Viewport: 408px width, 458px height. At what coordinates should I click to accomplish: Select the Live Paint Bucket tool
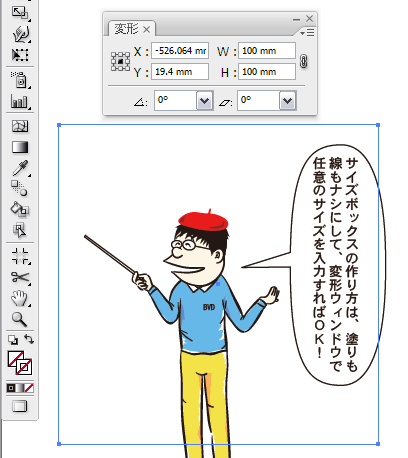coord(20,210)
